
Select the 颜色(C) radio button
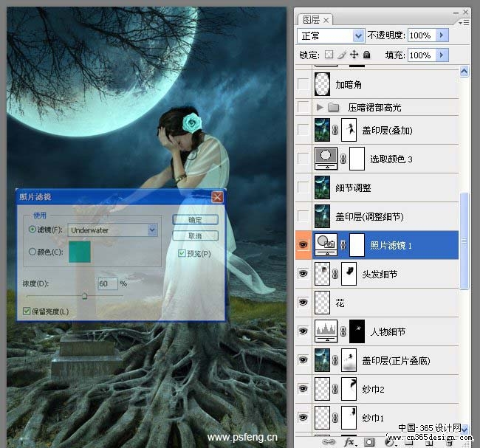pyautogui.click(x=32, y=252)
